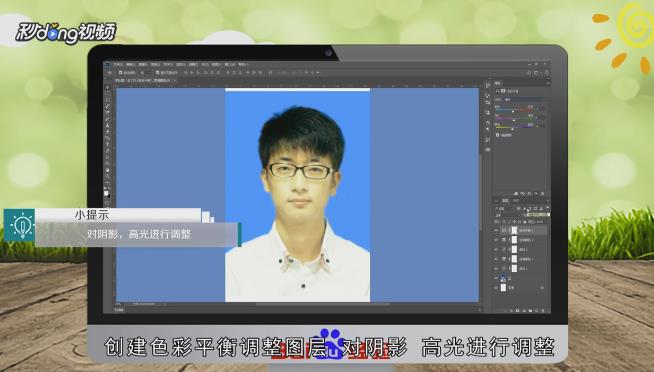The height and width of the screenshot is (372, 654).
Task: Click the foreground color swatch
Action: (x=106, y=193)
